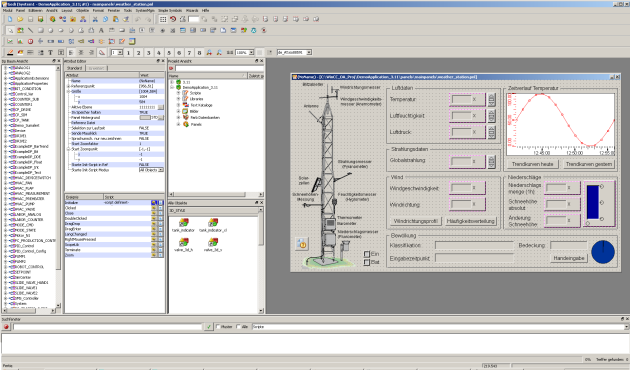630x370 pixels.
Task: Open the Tools menu
Action: coord(127,10)
